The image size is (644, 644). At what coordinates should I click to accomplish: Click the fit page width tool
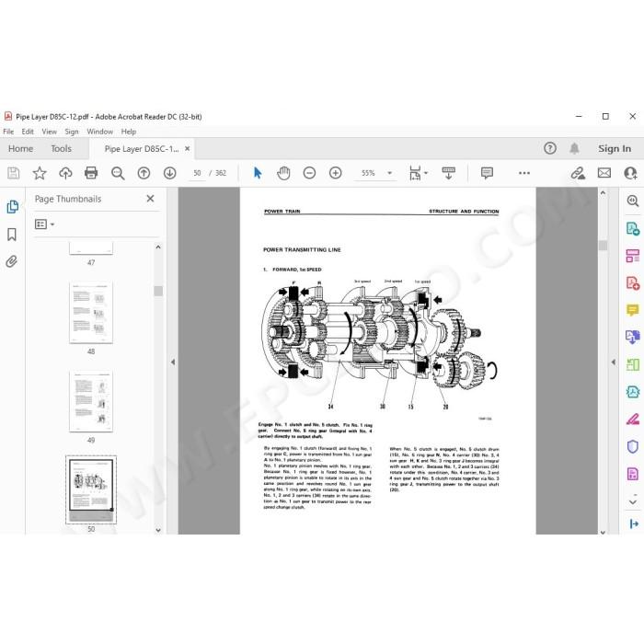click(x=415, y=173)
